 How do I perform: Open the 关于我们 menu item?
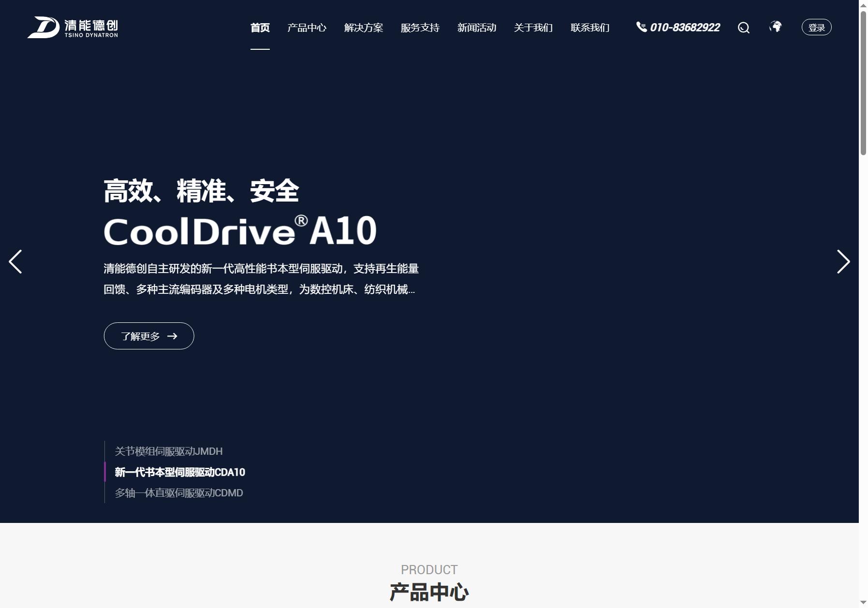(533, 28)
